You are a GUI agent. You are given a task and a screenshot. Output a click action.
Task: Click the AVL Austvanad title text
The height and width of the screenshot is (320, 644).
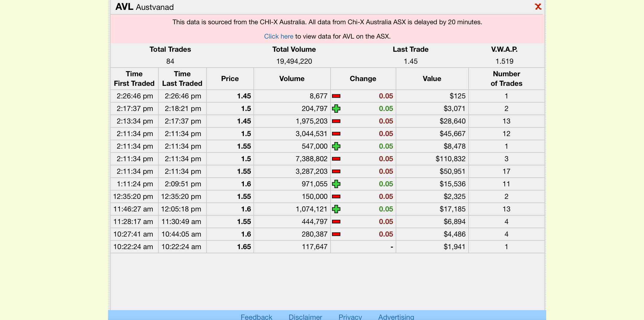pyautogui.click(x=144, y=7)
